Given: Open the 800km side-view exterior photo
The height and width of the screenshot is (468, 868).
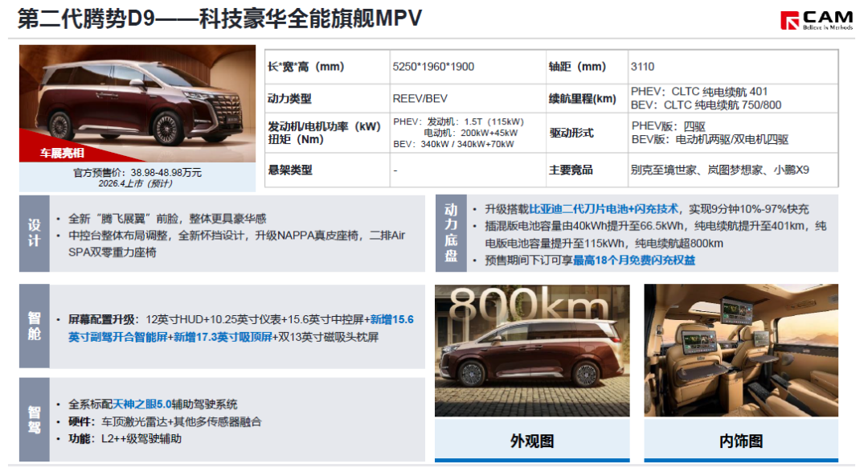Looking at the screenshot, I should click(532, 351).
